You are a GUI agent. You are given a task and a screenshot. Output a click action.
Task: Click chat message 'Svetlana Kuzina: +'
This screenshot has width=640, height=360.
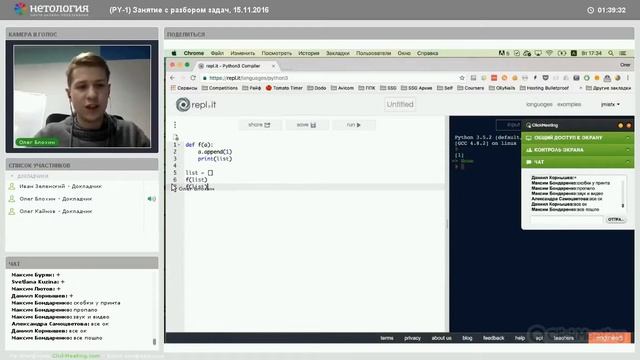pos(38,282)
